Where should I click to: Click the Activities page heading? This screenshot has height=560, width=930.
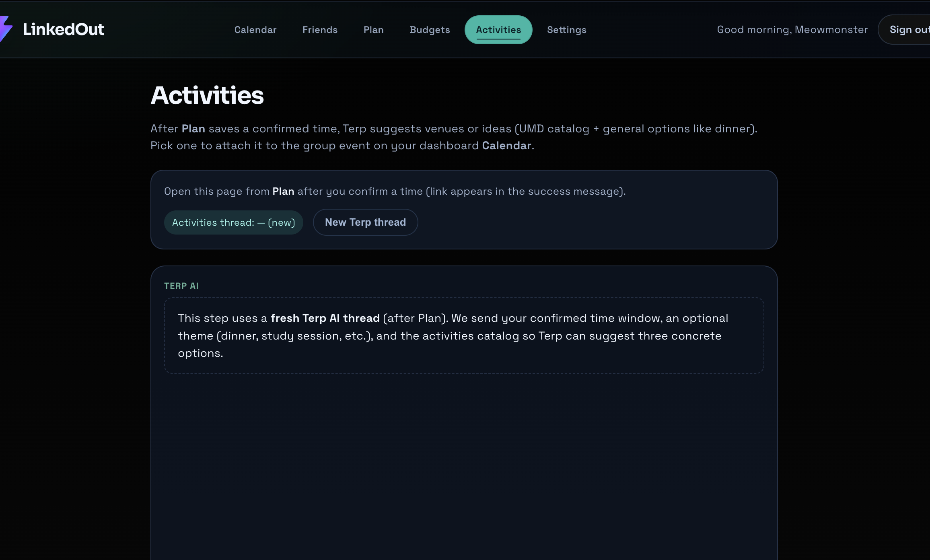207,95
